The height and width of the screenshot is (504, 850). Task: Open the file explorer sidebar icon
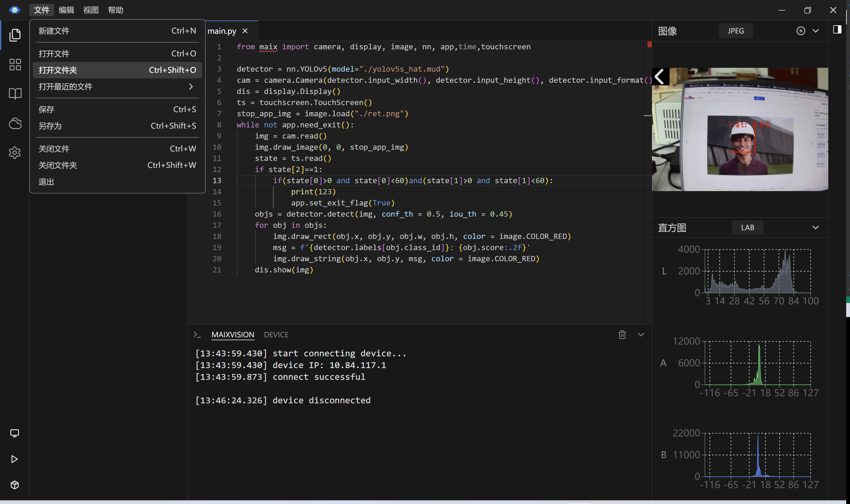coord(15,35)
